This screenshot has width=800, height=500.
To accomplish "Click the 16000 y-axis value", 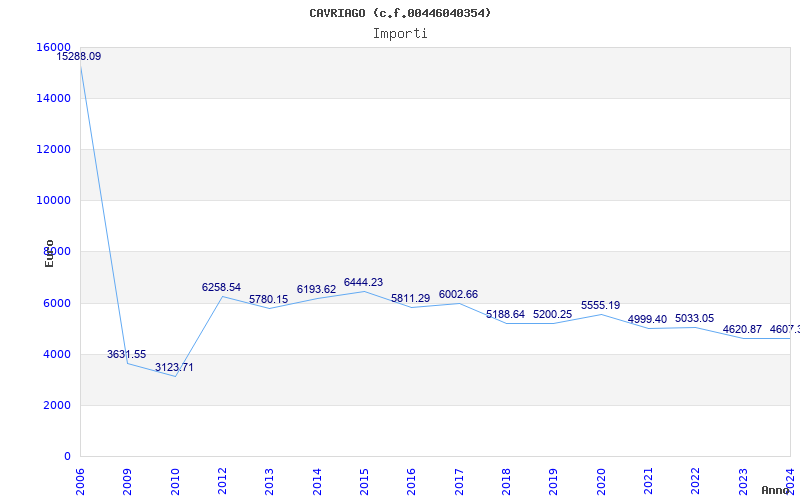I will coord(54,47).
